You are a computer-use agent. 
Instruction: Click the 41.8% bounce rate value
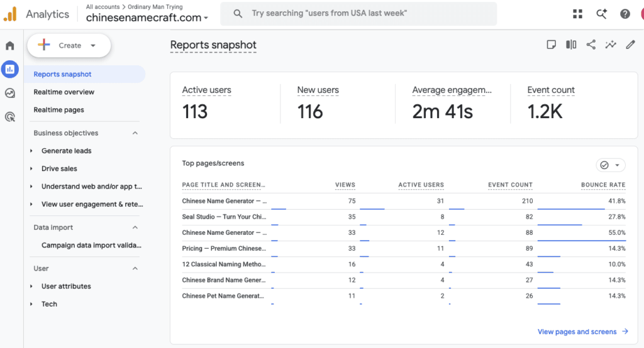(x=616, y=201)
